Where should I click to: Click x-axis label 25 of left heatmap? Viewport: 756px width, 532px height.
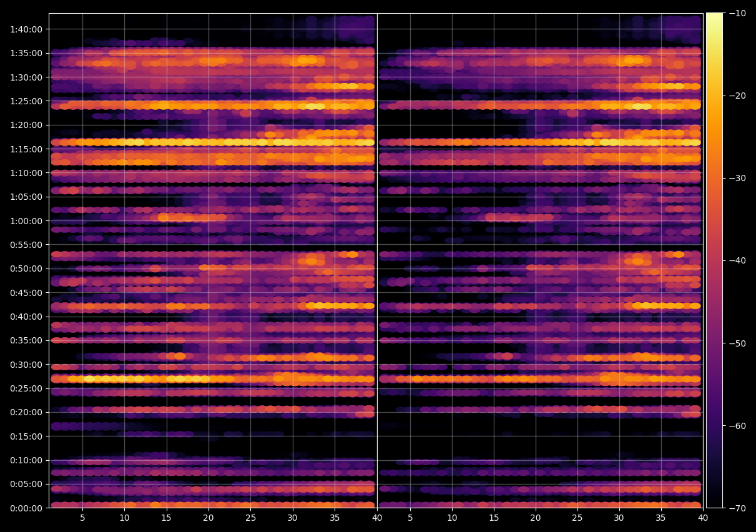(x=250, y=518)
